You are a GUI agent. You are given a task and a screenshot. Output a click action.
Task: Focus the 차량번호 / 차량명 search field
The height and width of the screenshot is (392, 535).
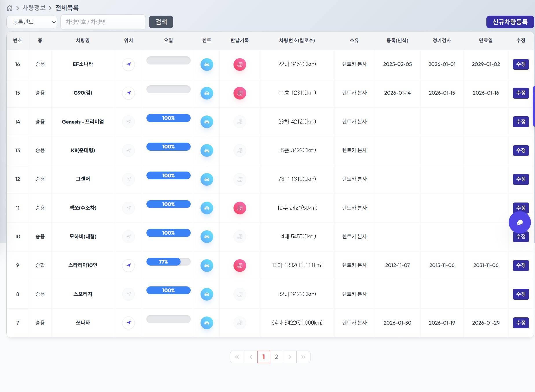pyautogui.click(x=103, y=22)
